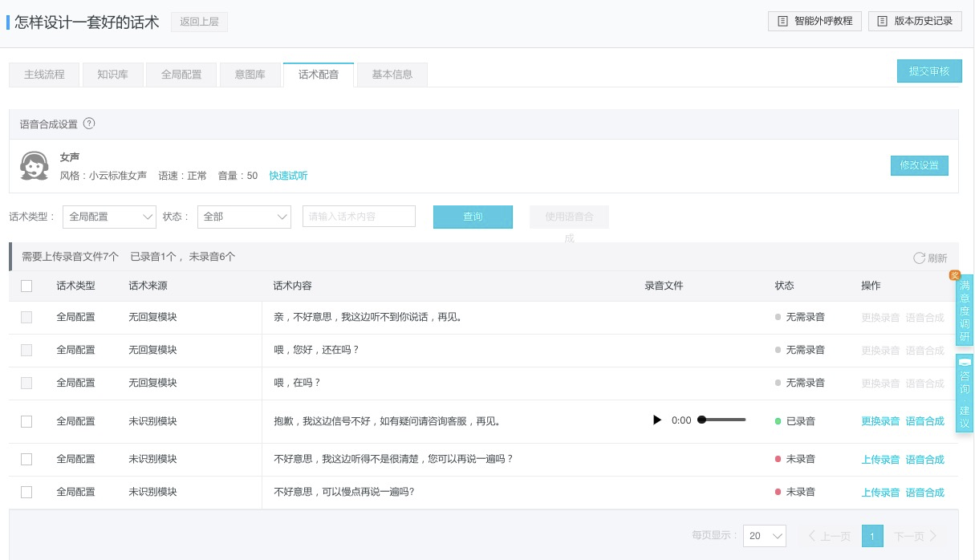Click disabled checkbox for 喂，您好，还在吗 row
The image size is (975, 560).
pyautogui.click(x=26, y=351)
